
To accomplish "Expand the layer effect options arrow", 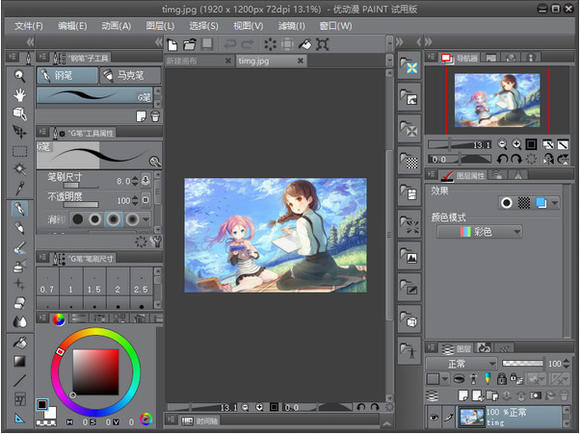I will click(554, 203).
